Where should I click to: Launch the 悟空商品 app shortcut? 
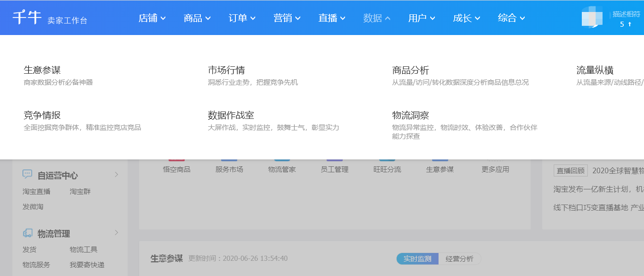176,169
